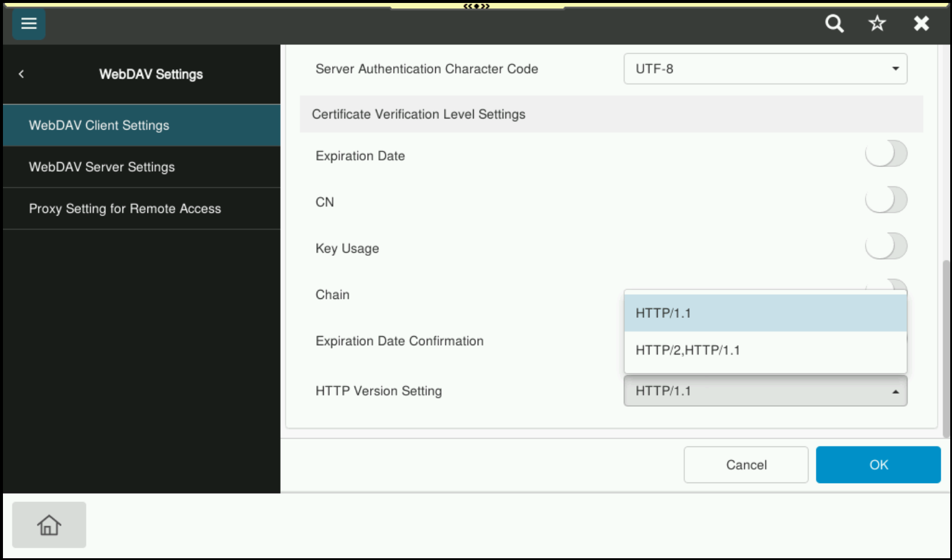Go back using the left chevron
The width and height of the screenshot is (952, 560).
(x=21, y=74)
